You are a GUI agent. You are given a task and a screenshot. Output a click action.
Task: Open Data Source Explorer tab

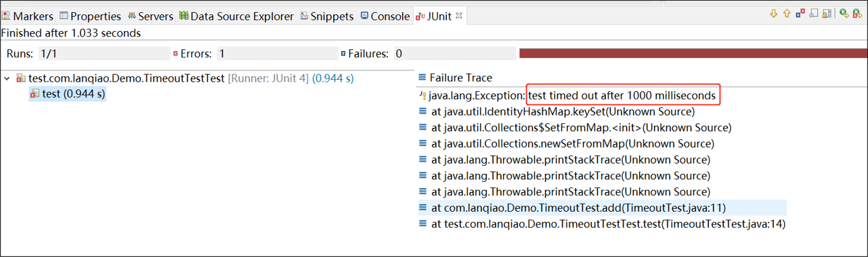pos(236,16)
